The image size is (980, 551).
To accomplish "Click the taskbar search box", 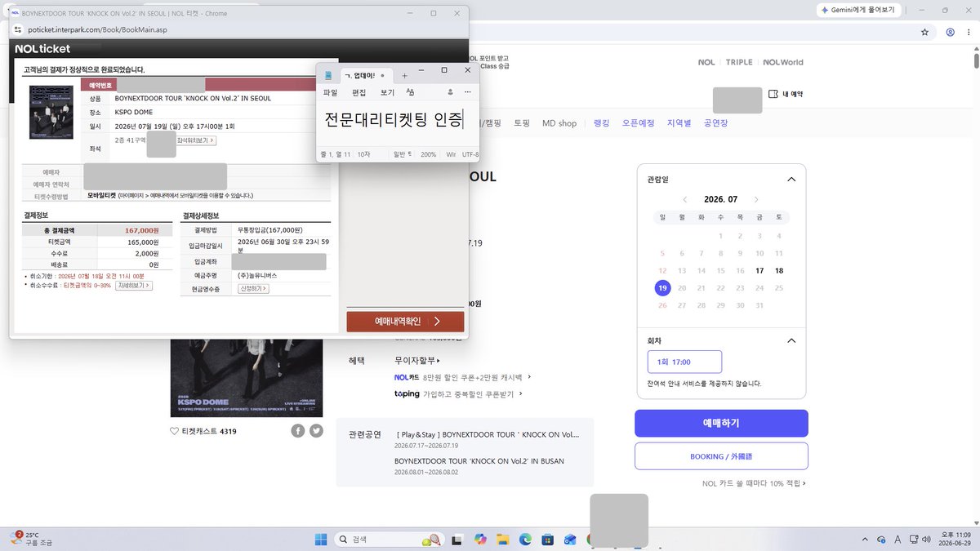I will (x=389, y=540).
